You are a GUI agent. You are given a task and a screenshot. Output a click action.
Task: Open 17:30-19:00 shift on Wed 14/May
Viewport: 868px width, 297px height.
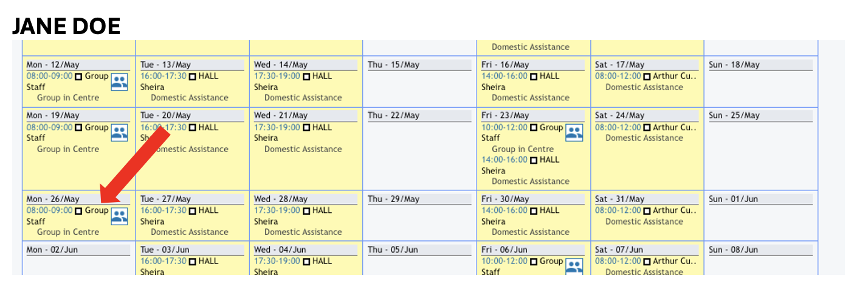pyautogui.click(x=277, y=76)
